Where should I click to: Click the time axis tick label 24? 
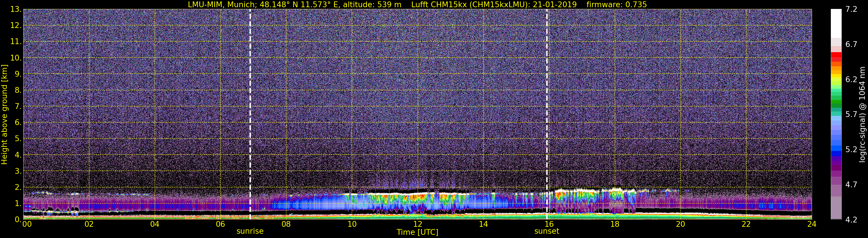click(812, 224)
